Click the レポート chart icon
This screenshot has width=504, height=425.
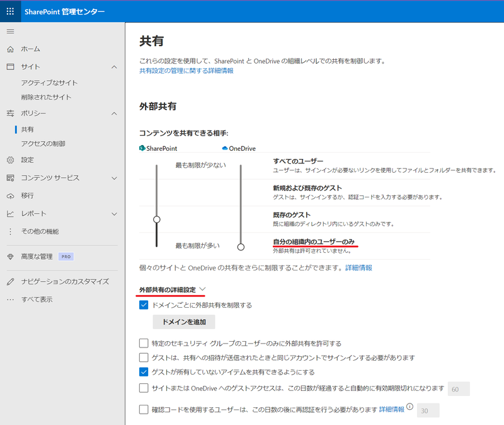coord(10,214)
